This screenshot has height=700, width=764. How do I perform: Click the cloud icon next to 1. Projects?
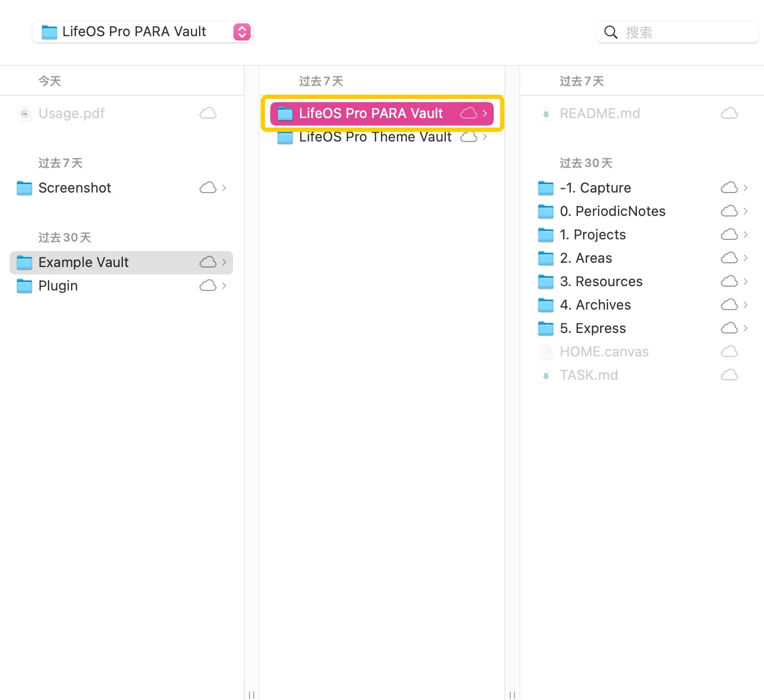(x=729, y=235)
